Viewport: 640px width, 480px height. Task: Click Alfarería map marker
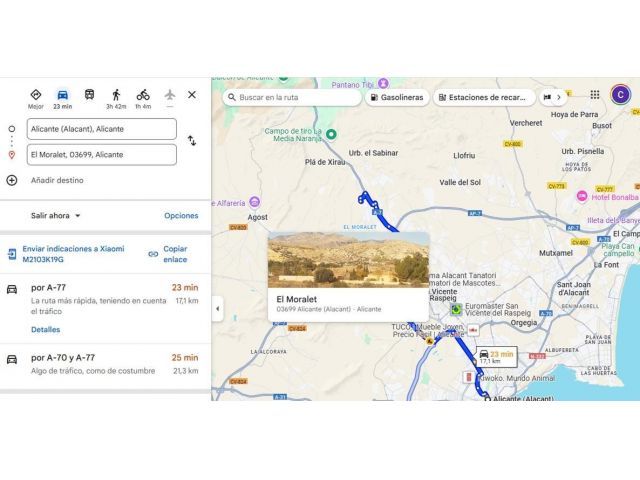[x=255, y=202]
